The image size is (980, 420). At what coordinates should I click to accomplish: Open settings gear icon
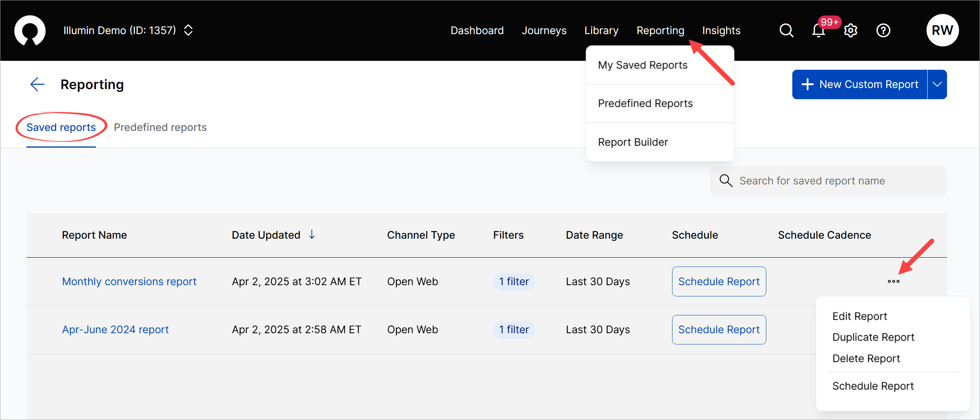click(850, 31)
